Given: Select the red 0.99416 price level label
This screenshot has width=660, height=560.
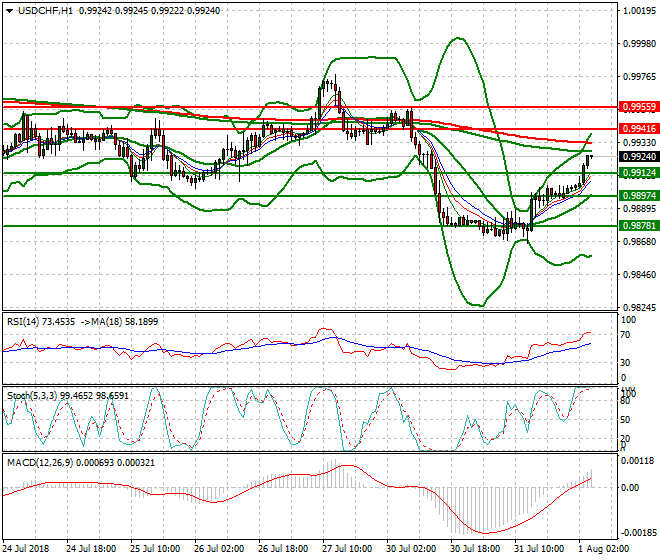Looking at the screenshot, I should tap(639, 129).
